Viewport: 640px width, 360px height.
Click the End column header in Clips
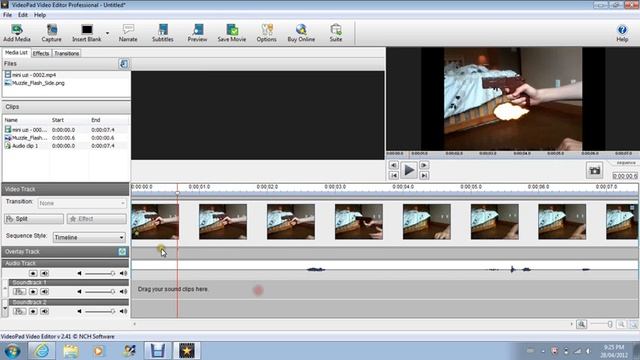[96, 120]
